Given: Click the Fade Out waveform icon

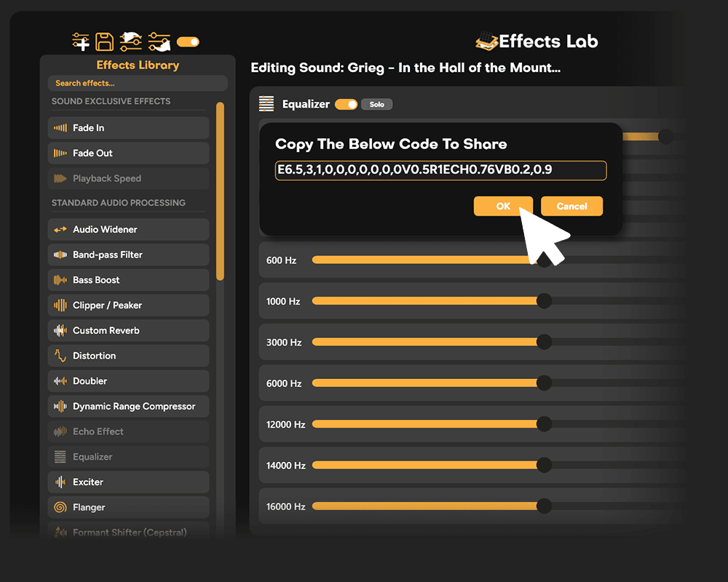Looking at the screenshot, I should pos(60,154).
